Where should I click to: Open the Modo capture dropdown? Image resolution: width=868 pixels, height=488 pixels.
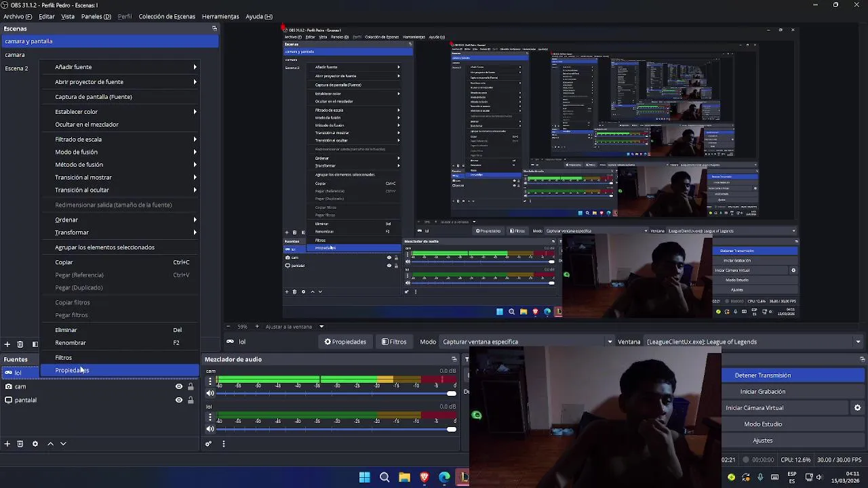tap(526, 342)
